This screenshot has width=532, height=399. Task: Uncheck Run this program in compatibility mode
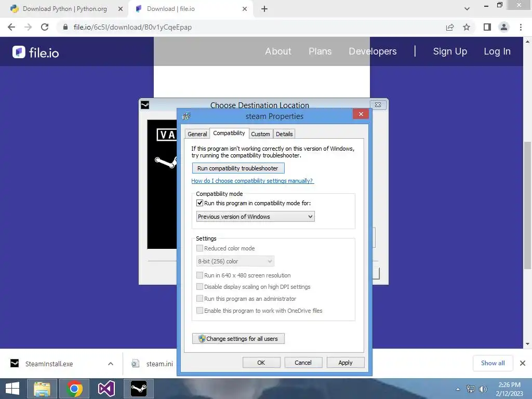(x=200, y=203)
